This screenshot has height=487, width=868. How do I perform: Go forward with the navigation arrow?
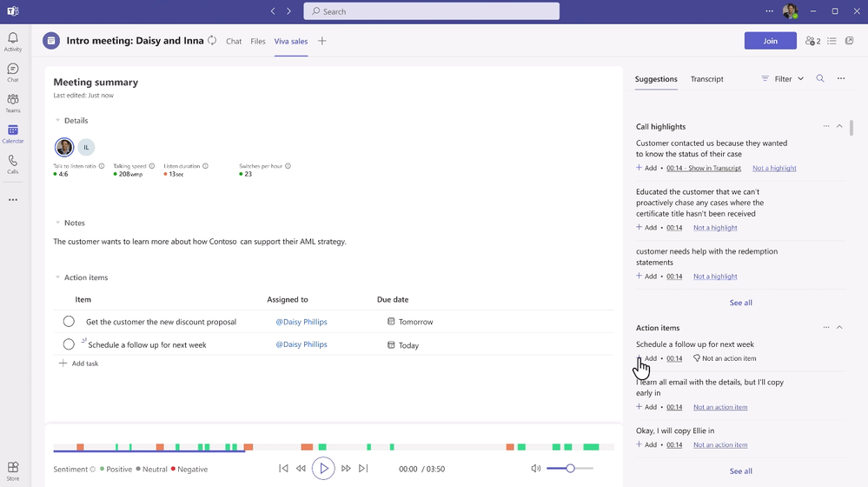click(x=289, y=11)
